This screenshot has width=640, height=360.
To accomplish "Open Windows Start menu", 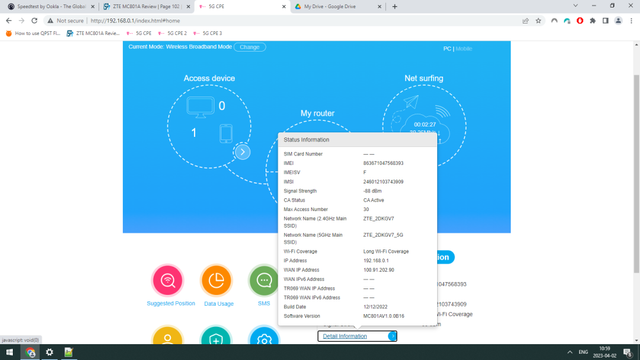I will click(9, 352).
